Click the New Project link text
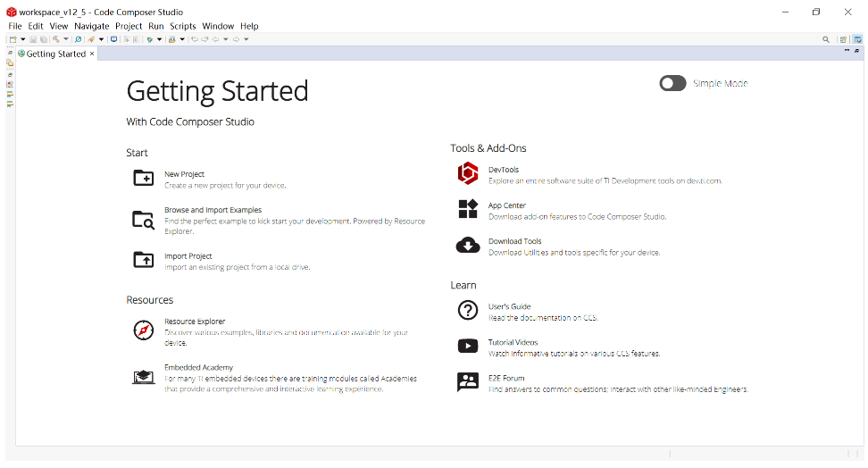 click(x=184, y=174)
